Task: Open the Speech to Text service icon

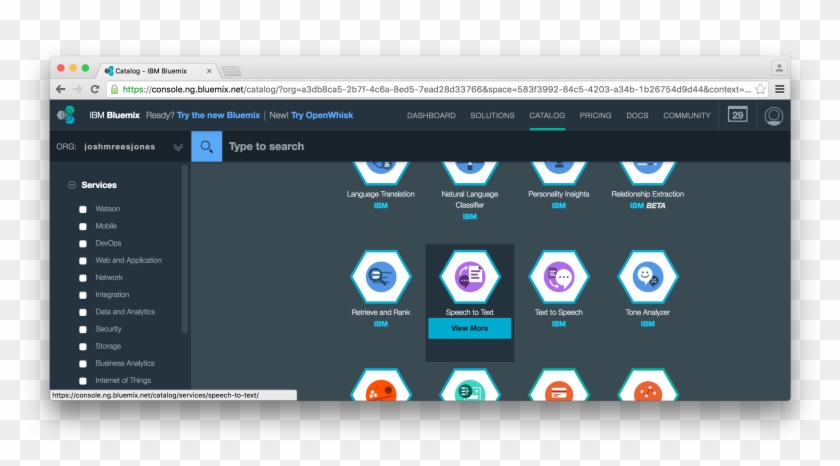Action: pos(469,276)
